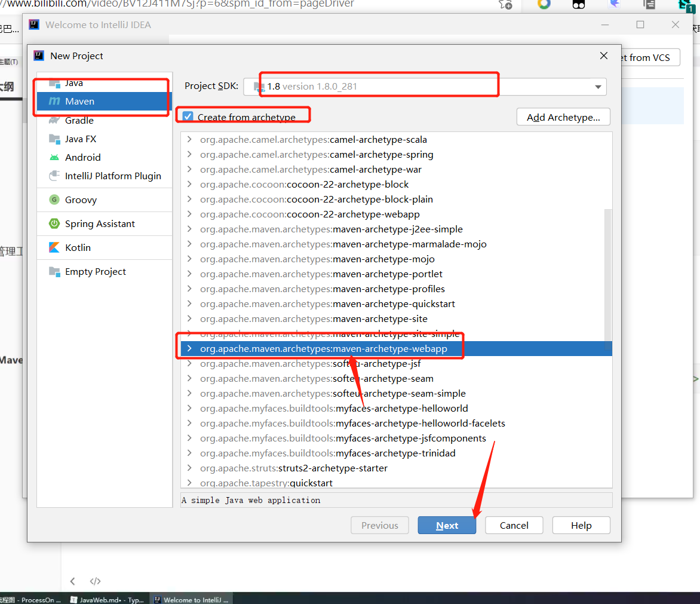
Task: Select myfaces-archetype-jsfcomponents row
Action: [x=397, y=438]
